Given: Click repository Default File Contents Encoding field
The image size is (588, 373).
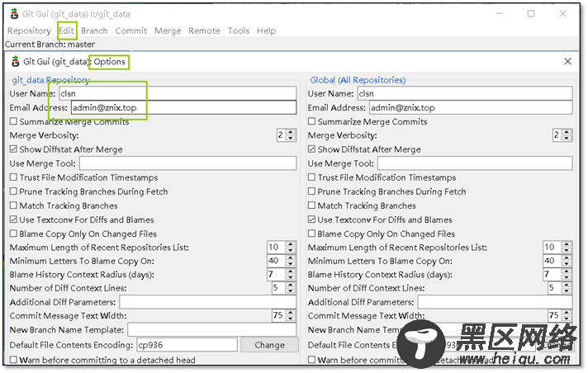Looking at the screenshot, I should click(187, 345).
